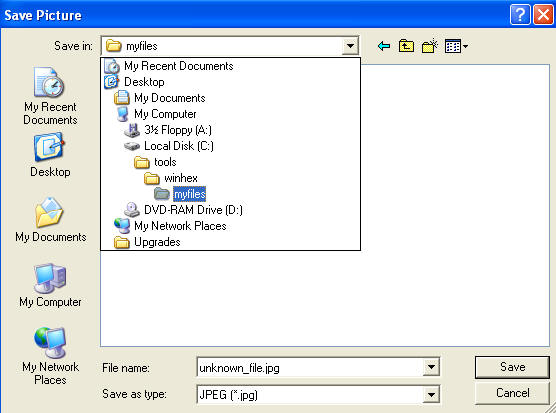Expand the Save as type dropdown
Image resolution: width=556 pixels, height=413 pixels.
coord(431,395)
